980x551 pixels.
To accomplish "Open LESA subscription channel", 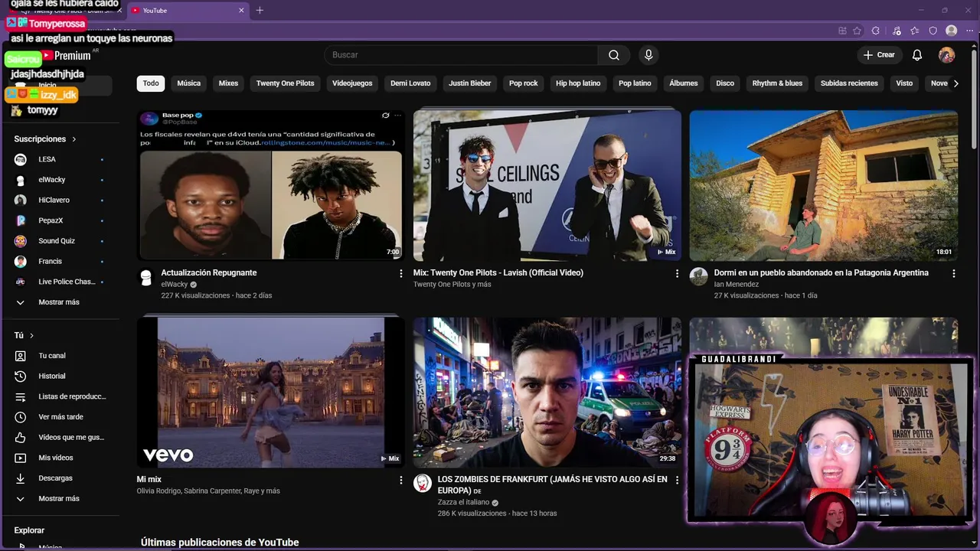I will click(60, 159).
